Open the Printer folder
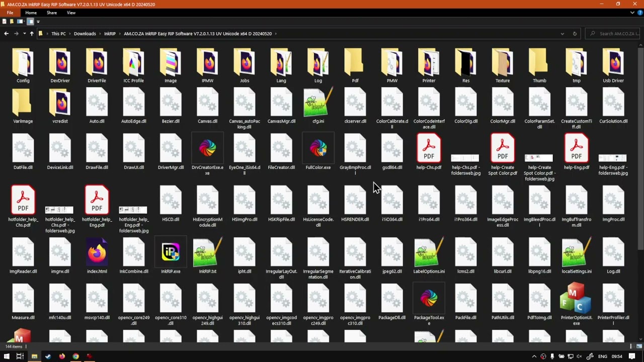The height and width of the screenshot is (362, 644). coord(429,66)
